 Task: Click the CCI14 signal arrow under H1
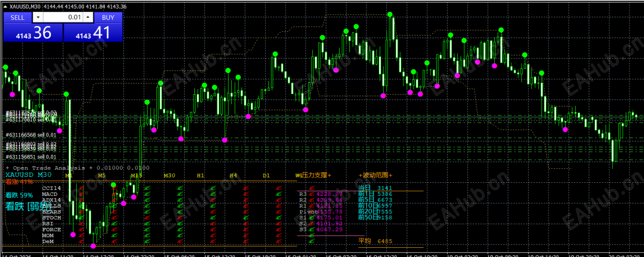213,188
